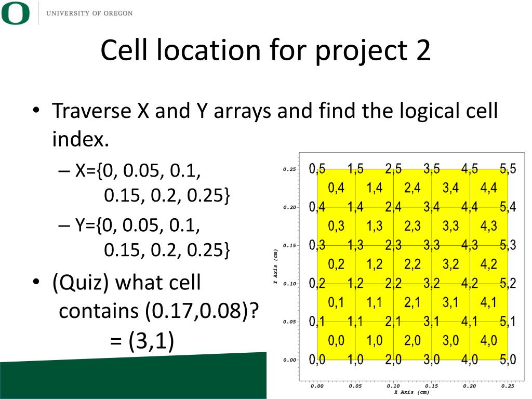Click the "0.25" tick on the Y axis
532x399 pixels.
click(289, 169)
